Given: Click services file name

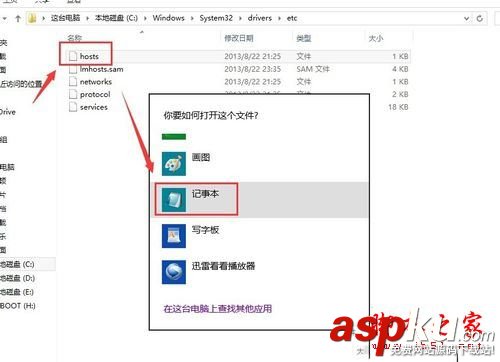Looking at the screenshot, I should [94, 107].
